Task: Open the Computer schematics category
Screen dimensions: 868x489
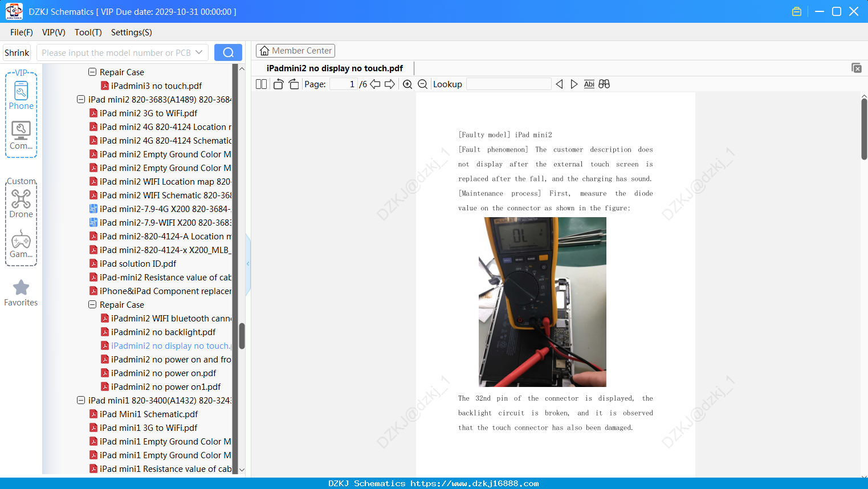Action: 21,136
